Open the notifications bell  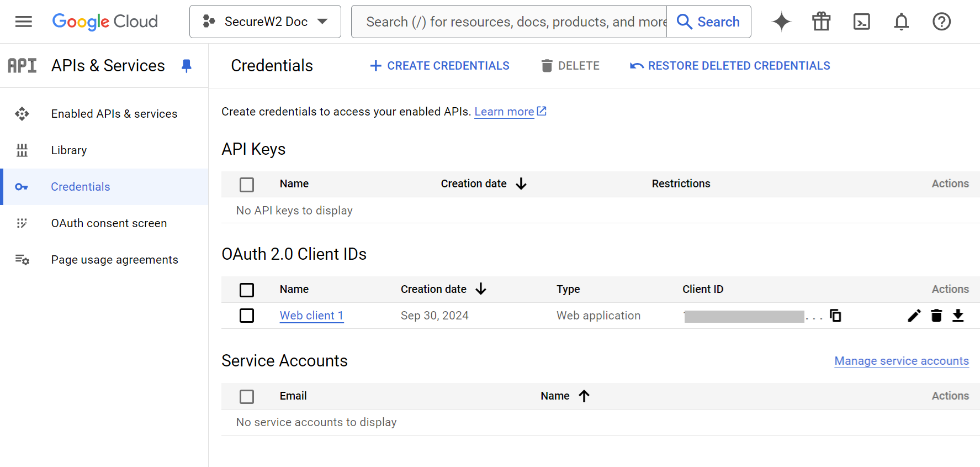(901, 22)
